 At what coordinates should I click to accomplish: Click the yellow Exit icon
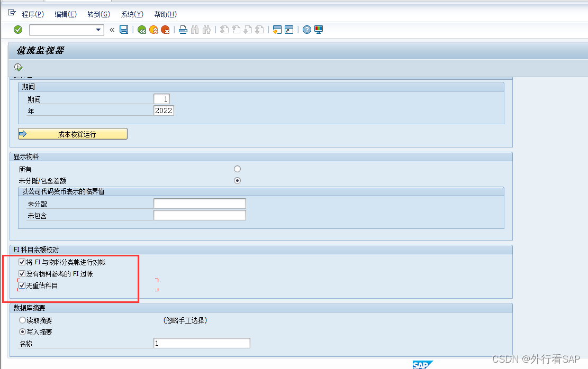pyautogui.click(x=153, y=30)
